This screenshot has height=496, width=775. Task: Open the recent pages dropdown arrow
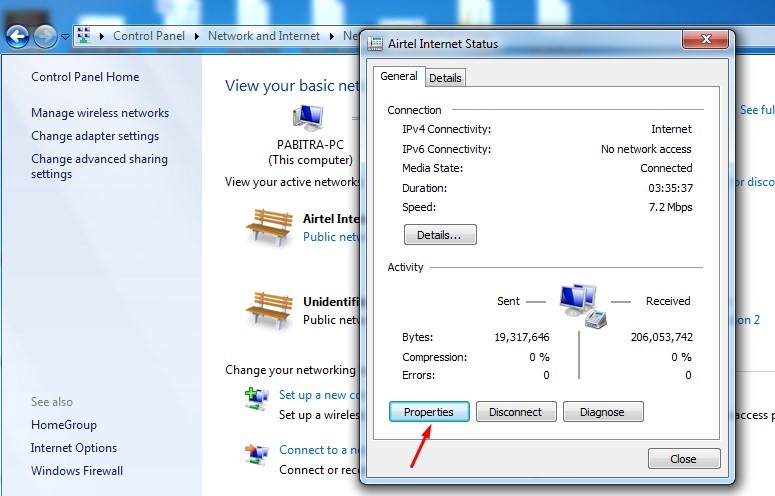[65, 37]
